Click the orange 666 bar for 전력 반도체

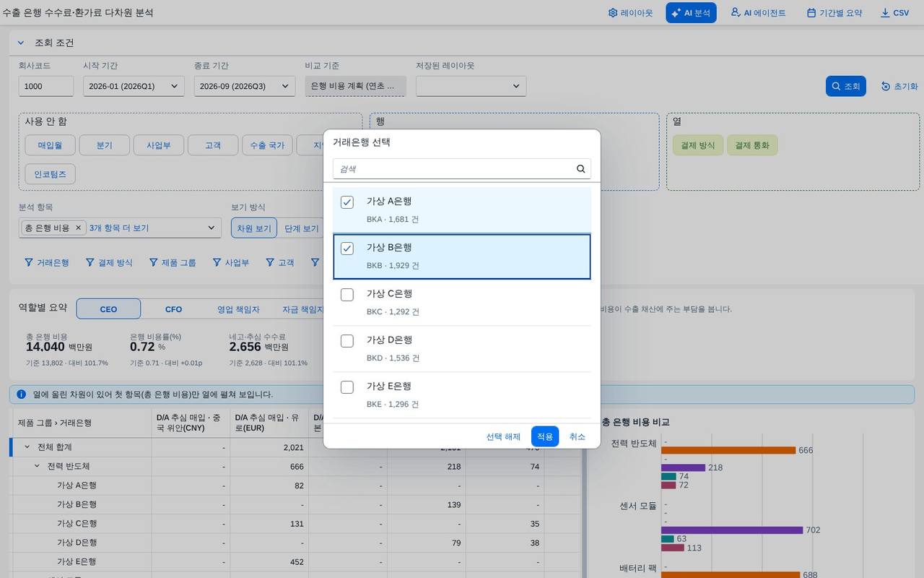click(728, 450)
